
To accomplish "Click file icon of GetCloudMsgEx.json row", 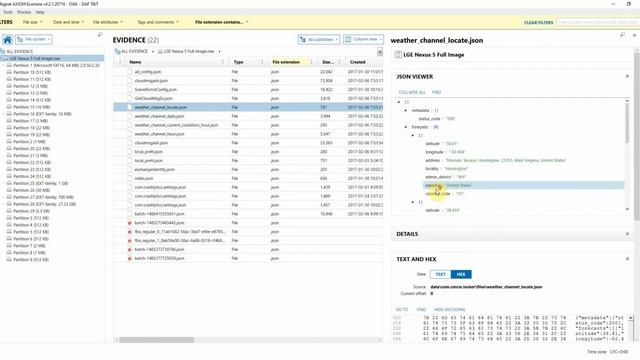I will pos(130,98).
